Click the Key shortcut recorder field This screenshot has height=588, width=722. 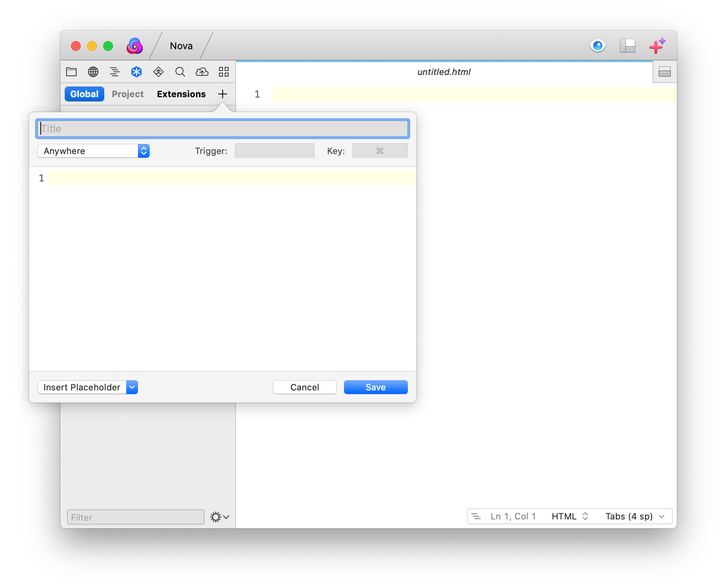[x=380, y=151]
